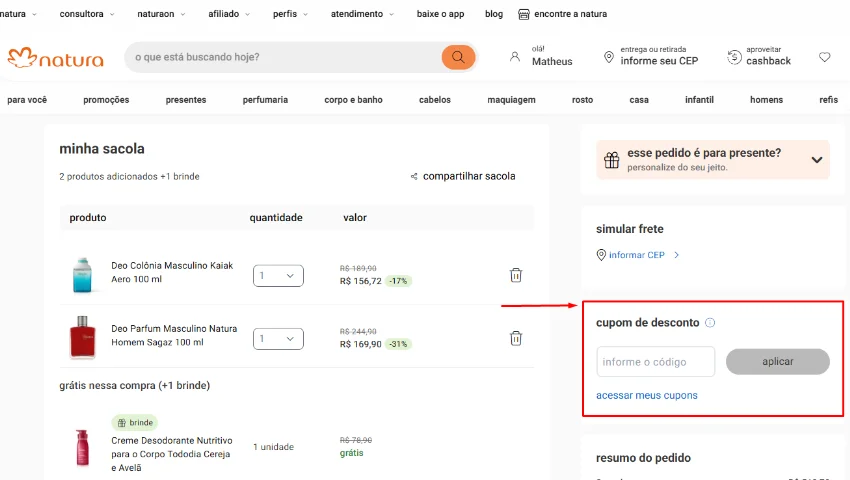The height and width of the screenshot is (480, 850).
Task: Click the pin icon beside informar CEP
Action: [x=601, y=255]
